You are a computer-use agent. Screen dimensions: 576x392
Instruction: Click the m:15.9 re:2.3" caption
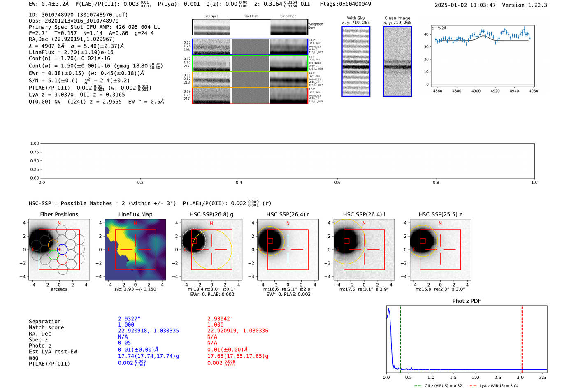[x=440, y=289]
